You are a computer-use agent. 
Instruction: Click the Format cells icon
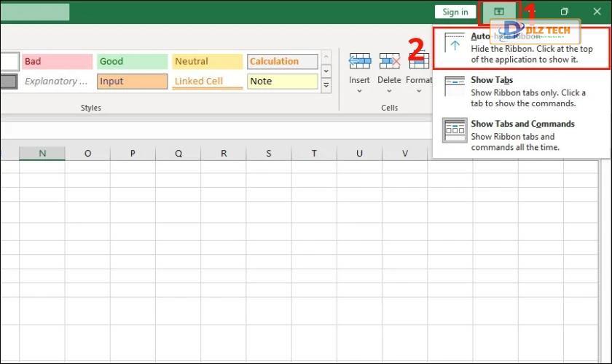(x=419, y=61)
